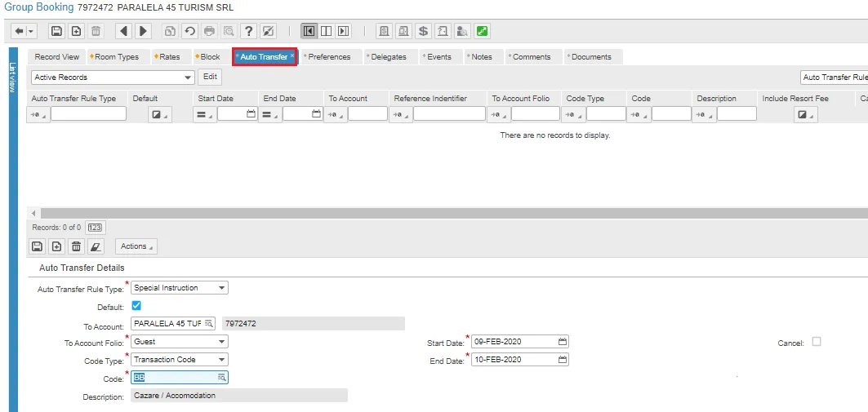868x412 pixels.
Task: Go to next record arrow
Action: tap(143, 31)
